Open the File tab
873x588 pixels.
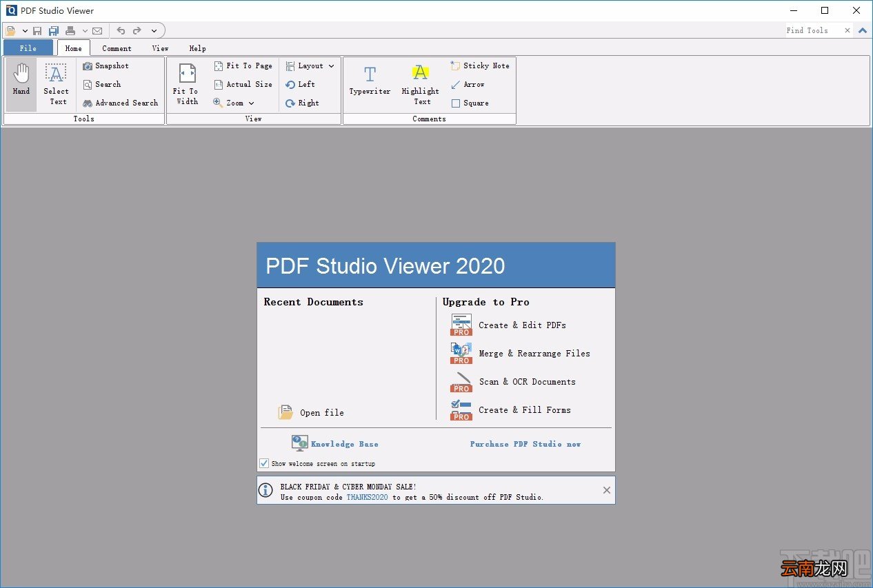point(28,48)
